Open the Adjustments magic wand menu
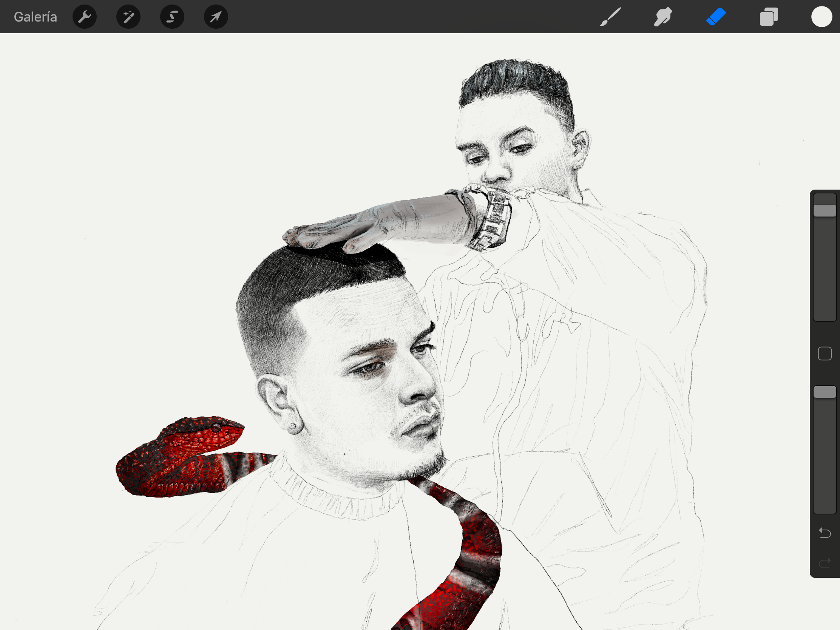The image size is (840, 630). click(x=128, y=17)
